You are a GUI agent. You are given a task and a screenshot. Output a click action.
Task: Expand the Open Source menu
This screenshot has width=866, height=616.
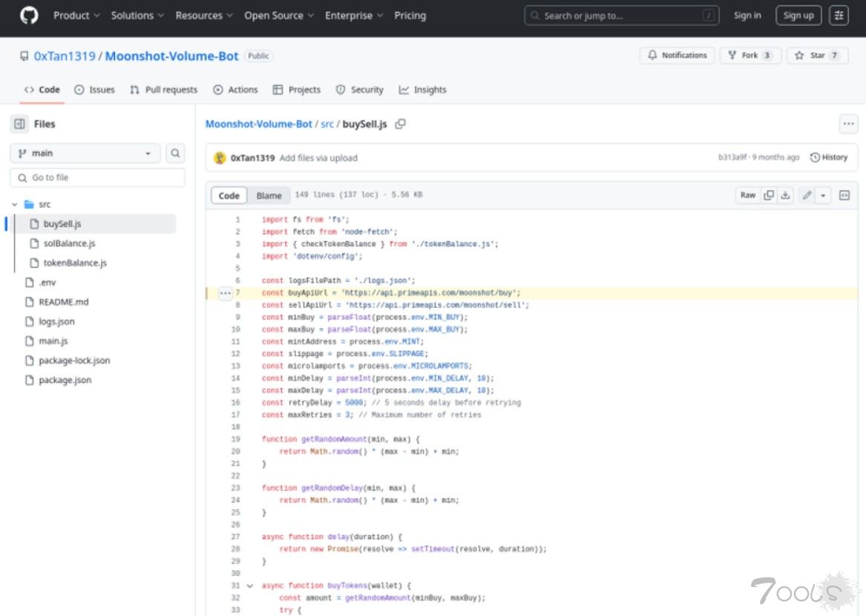tap(279, 16)
